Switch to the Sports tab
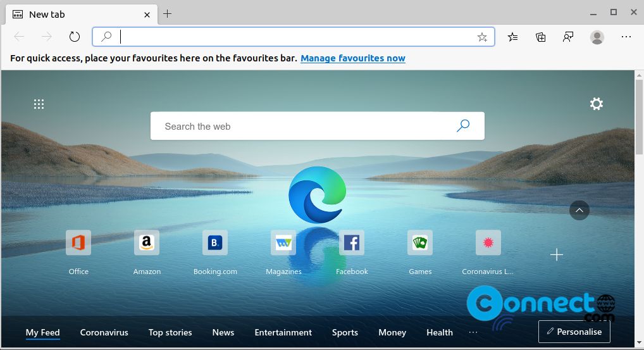The height and width of the screenshot is (350, 644). [x=345, y=332]
